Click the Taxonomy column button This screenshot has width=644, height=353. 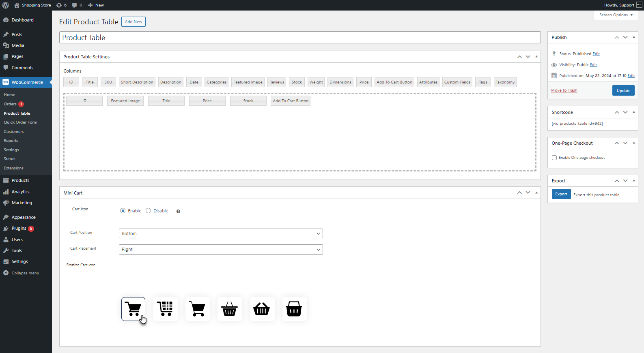point(505,82)
